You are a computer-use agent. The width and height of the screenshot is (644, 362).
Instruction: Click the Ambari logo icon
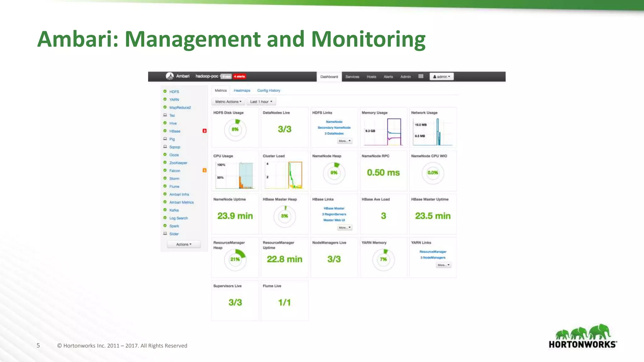pos(170,76)
